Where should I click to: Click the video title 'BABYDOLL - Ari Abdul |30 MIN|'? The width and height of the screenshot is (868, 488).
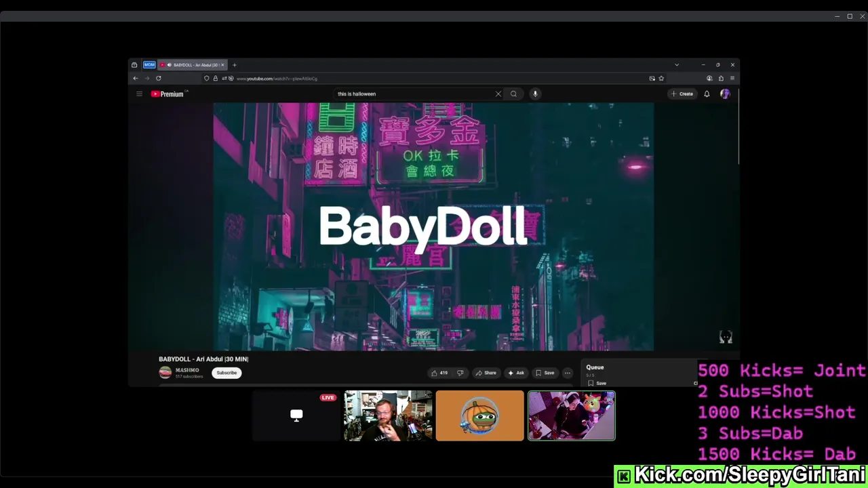click(203, 359)
